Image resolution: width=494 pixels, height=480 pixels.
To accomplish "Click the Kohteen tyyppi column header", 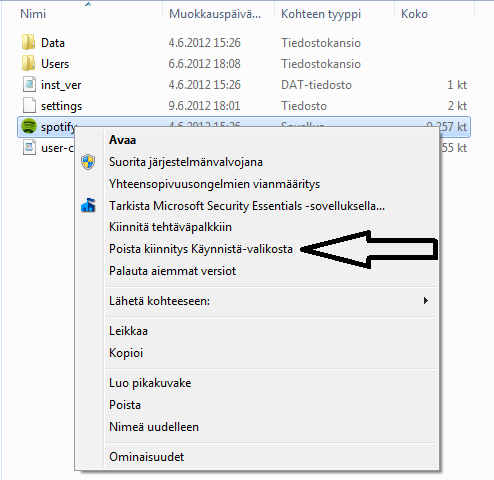I will [321, 14].
